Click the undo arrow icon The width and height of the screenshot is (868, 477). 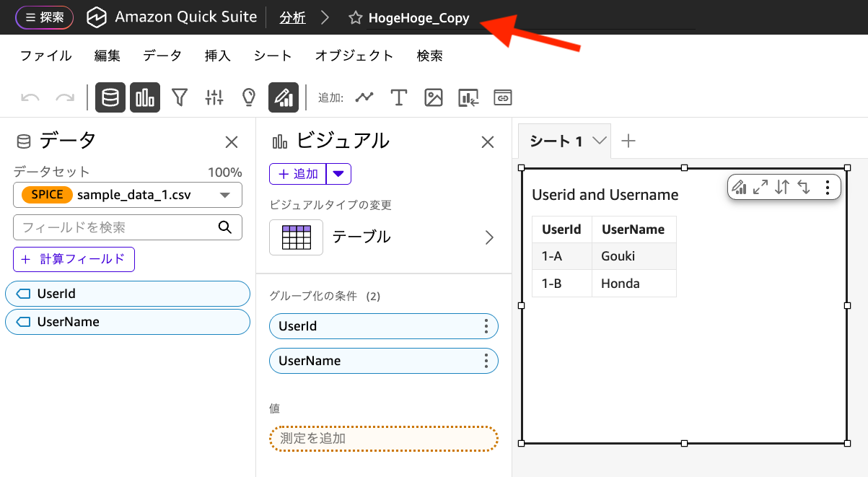30,97
